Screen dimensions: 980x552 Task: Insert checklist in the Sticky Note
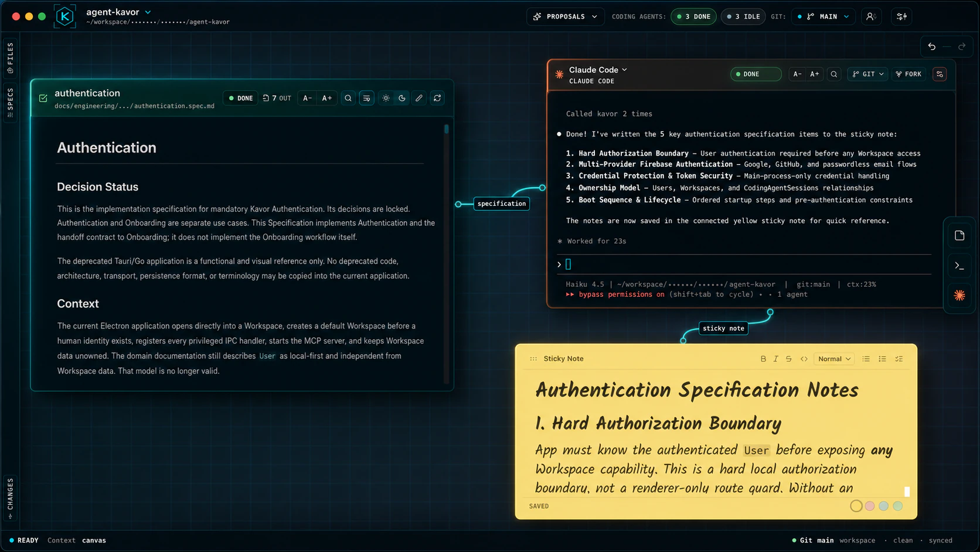[x=899, y=359]
